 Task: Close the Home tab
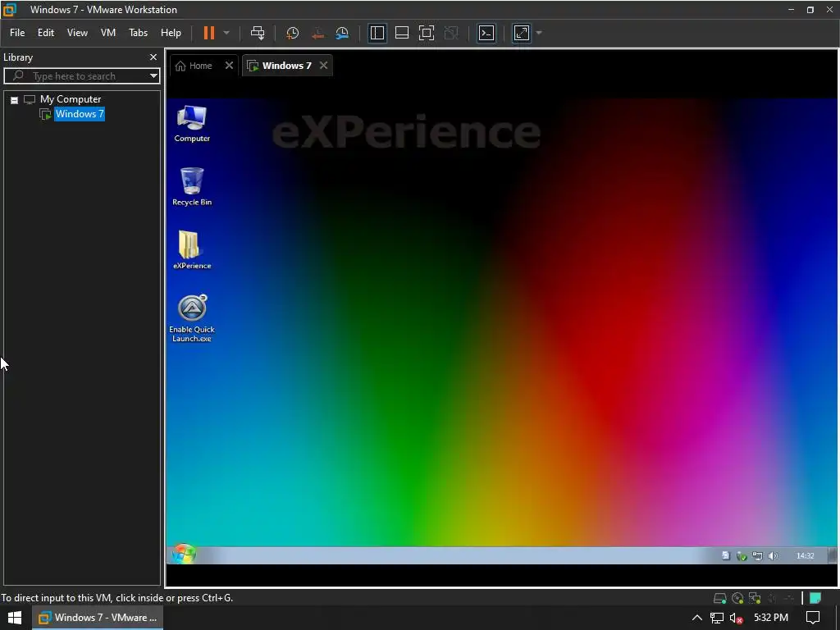tap(230, 66)
